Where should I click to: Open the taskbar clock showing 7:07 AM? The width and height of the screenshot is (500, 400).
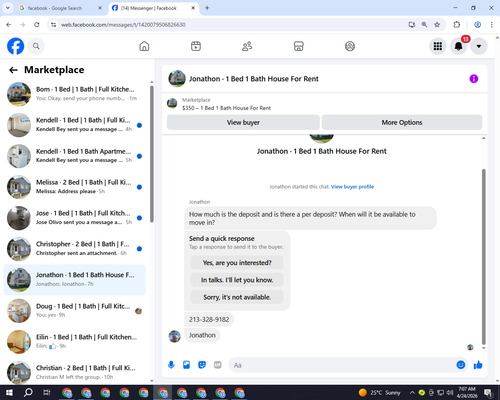point(467,393)
